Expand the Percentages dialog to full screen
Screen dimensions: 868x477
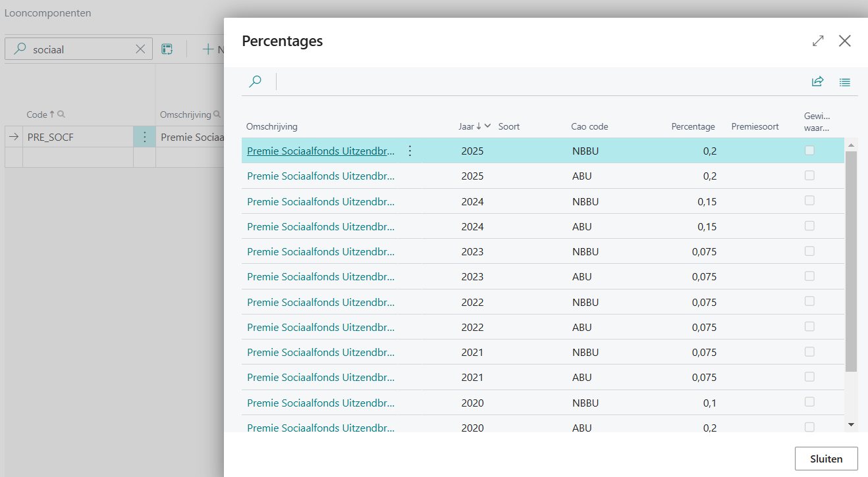coord(818,41)
